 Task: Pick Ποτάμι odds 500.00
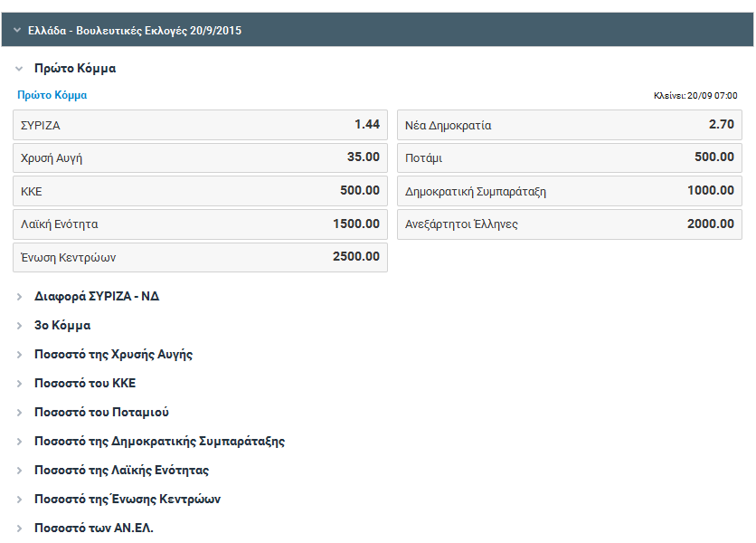coord(570,157)
